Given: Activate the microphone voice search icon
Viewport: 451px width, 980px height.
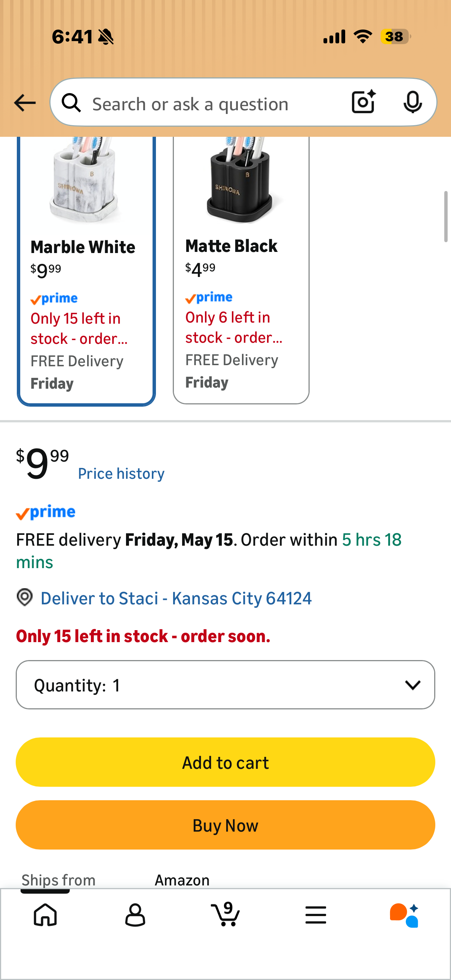Looking at the screenshot, I should [412, 102].
